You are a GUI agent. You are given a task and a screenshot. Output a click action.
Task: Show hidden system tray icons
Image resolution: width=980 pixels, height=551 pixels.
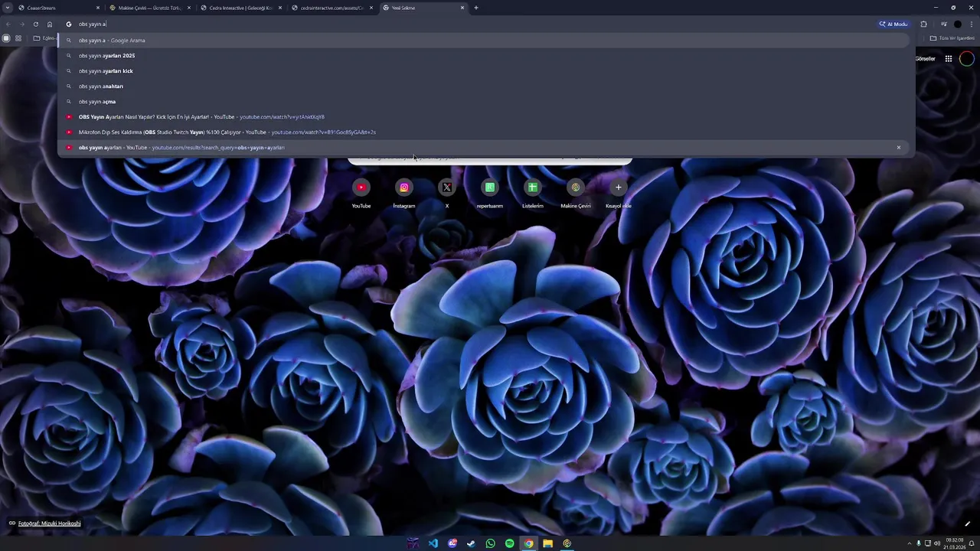909,543
